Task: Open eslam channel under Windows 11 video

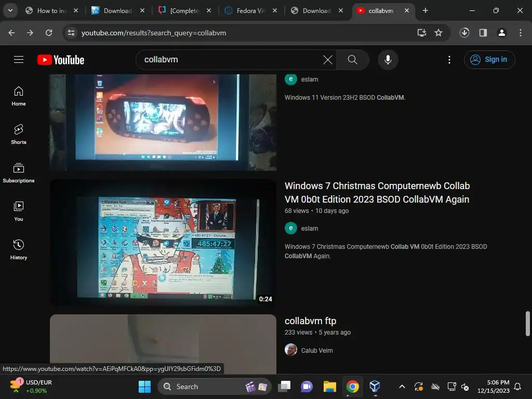Action: pyautogui.click(x=310, y=79)
